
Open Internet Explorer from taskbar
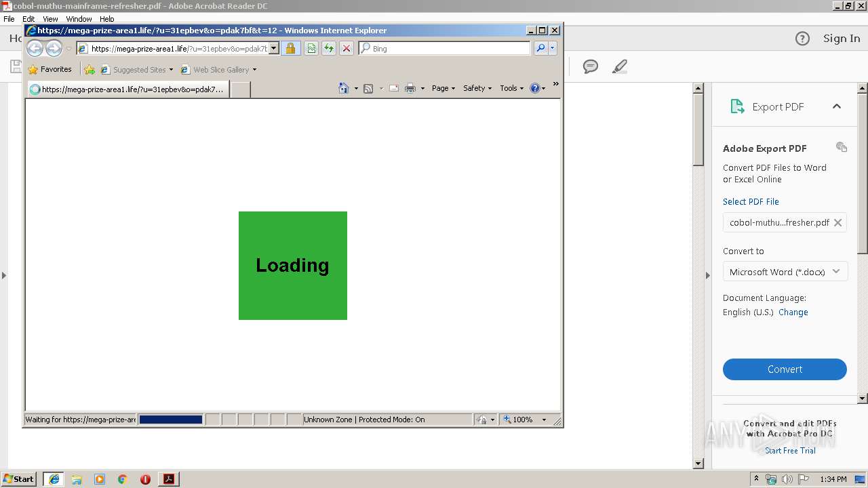pyautogui.click(x=54, y=479)
